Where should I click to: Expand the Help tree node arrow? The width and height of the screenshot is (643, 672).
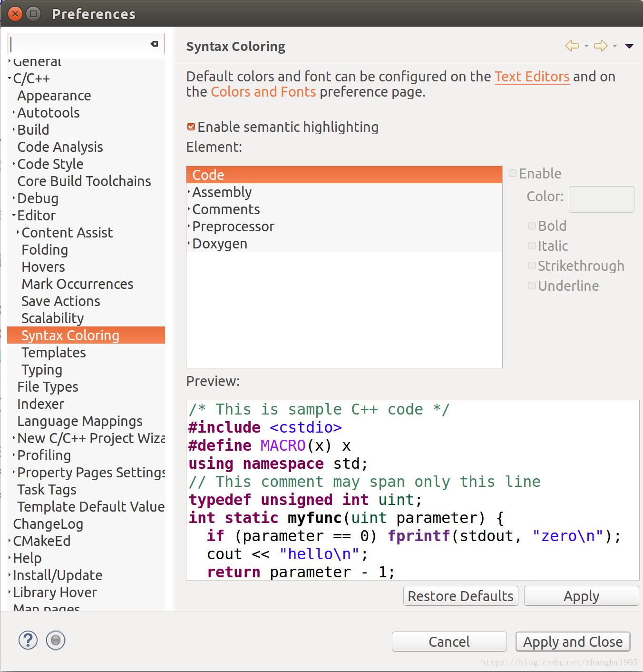pyautogui.click(x=10, y=558)
